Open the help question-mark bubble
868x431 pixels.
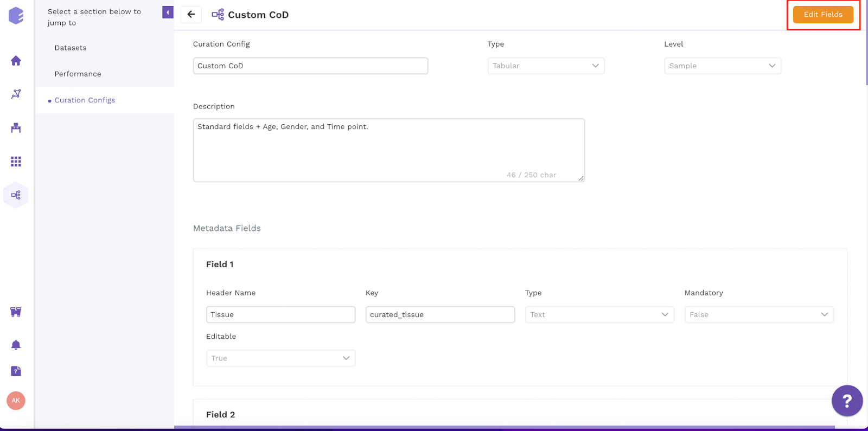tap(847, 401)
